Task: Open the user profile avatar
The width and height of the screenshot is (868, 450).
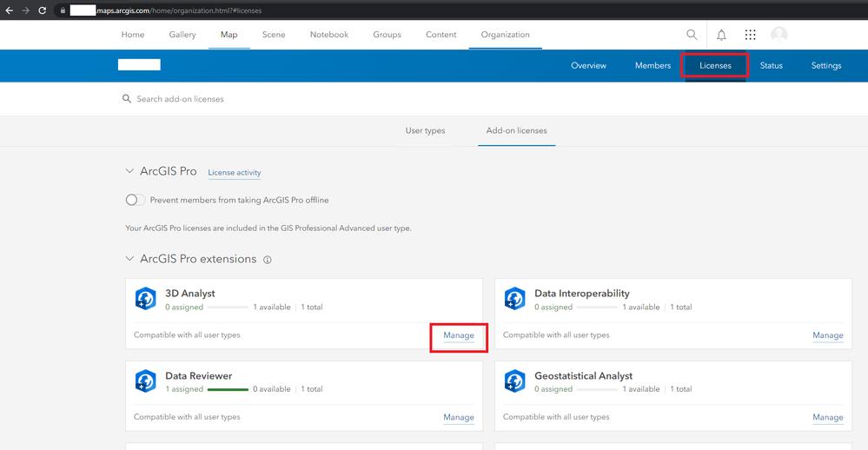Action: (779, 35)
